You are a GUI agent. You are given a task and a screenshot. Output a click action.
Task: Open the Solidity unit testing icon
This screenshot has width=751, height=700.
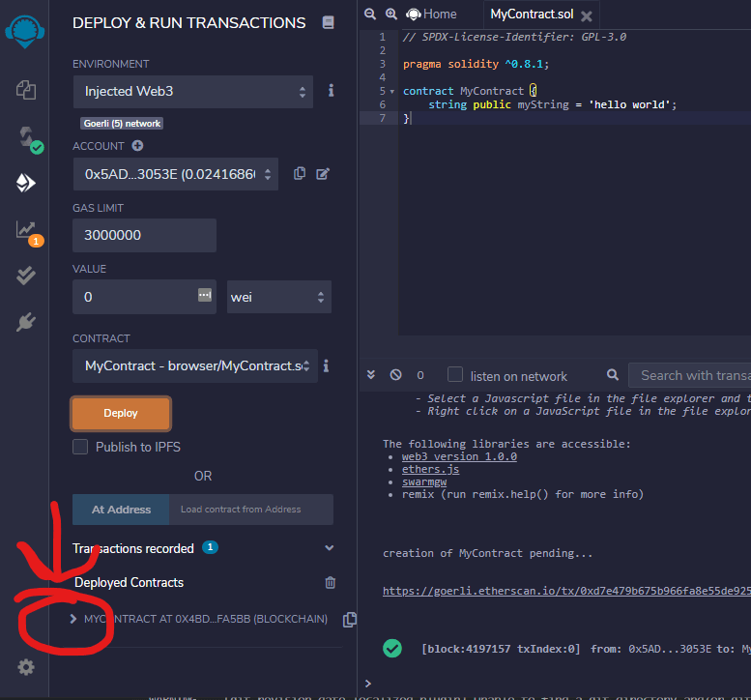pyautogui.click(x=26, y=276)
